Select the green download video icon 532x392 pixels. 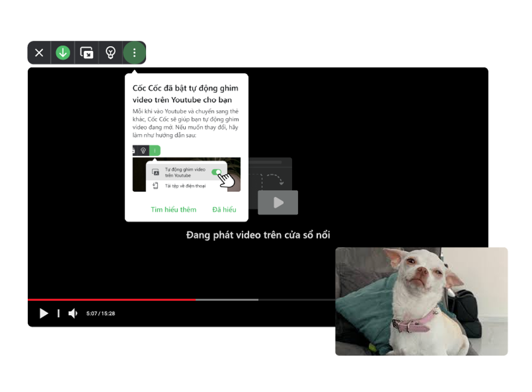coord(63,52)
